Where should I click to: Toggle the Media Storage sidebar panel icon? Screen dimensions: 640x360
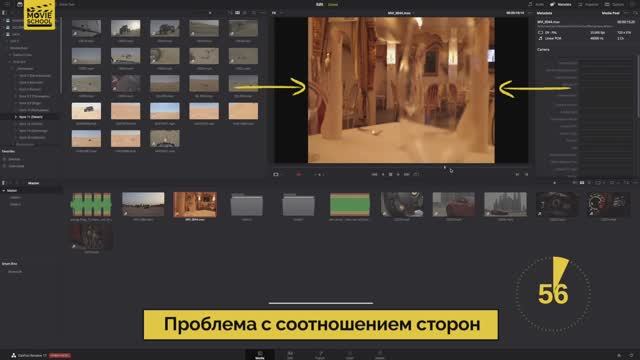(x=4, y=13)
